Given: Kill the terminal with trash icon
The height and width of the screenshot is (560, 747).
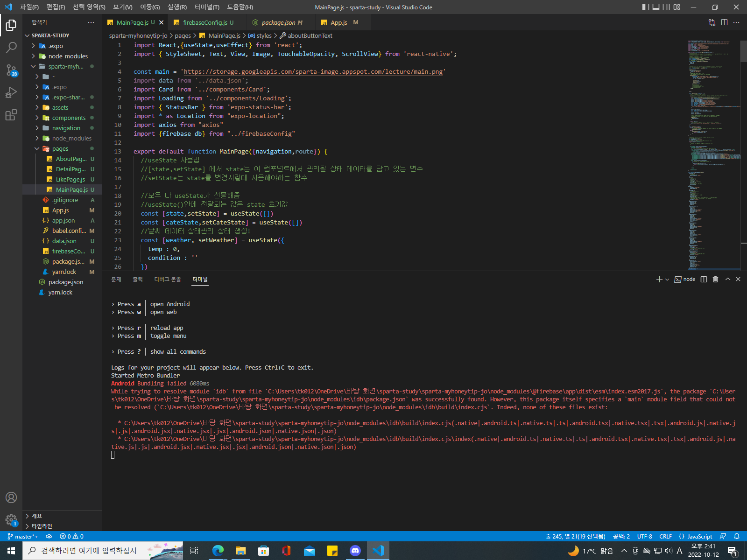Looking at the screenshot, I should click(x=715, y=279).
